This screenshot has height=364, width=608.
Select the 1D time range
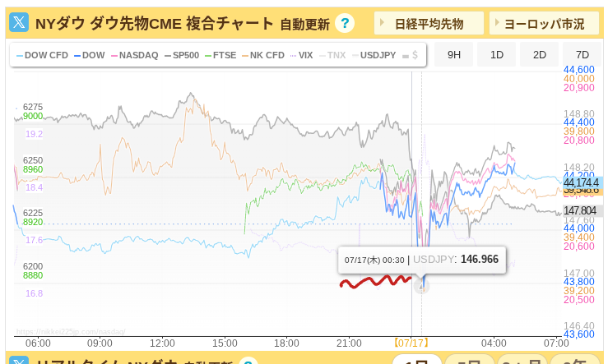pyautogui.click(x=496, y=54)
